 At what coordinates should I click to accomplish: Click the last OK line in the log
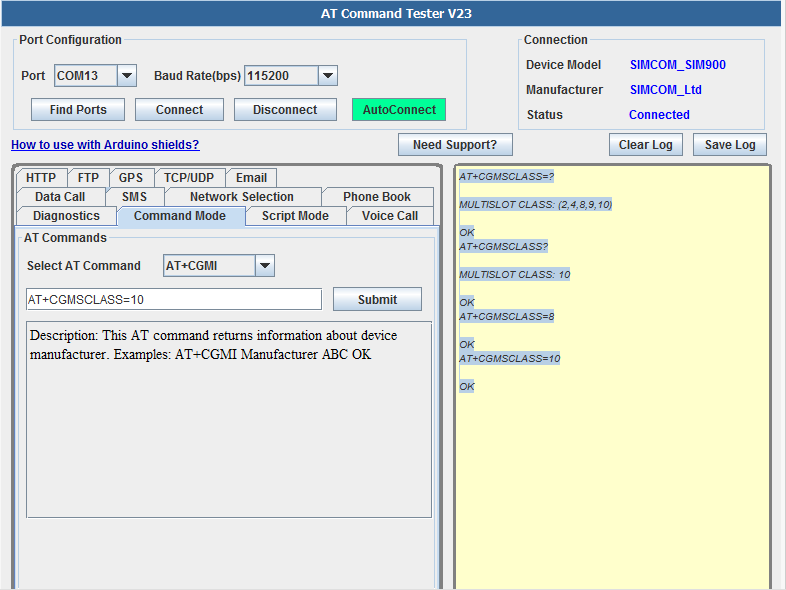click(x=467, y=386)
